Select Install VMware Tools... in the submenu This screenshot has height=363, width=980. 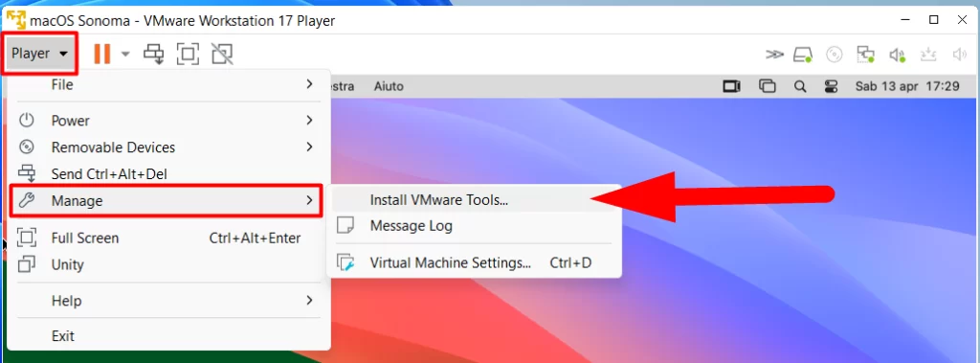[474, 200]
